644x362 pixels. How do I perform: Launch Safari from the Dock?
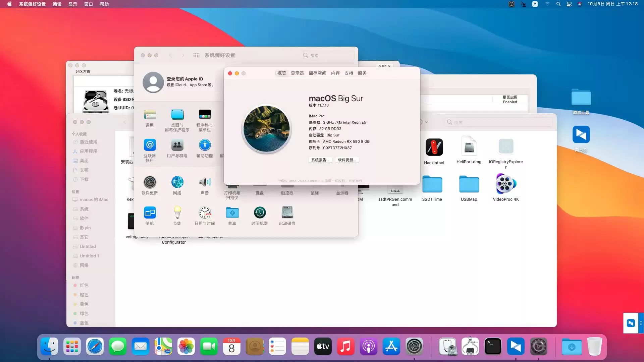[x=95, y=346]
